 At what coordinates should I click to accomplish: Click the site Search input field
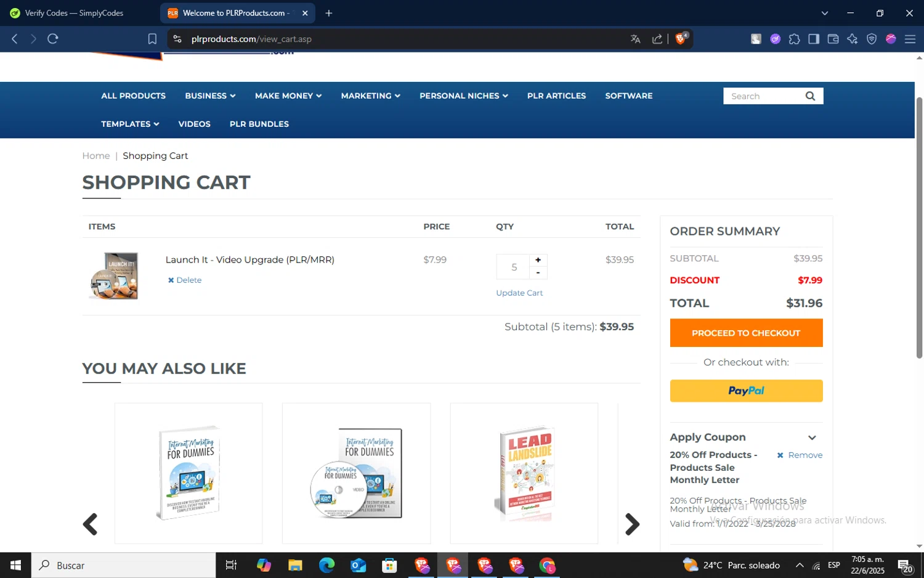[x=764, y=96]
